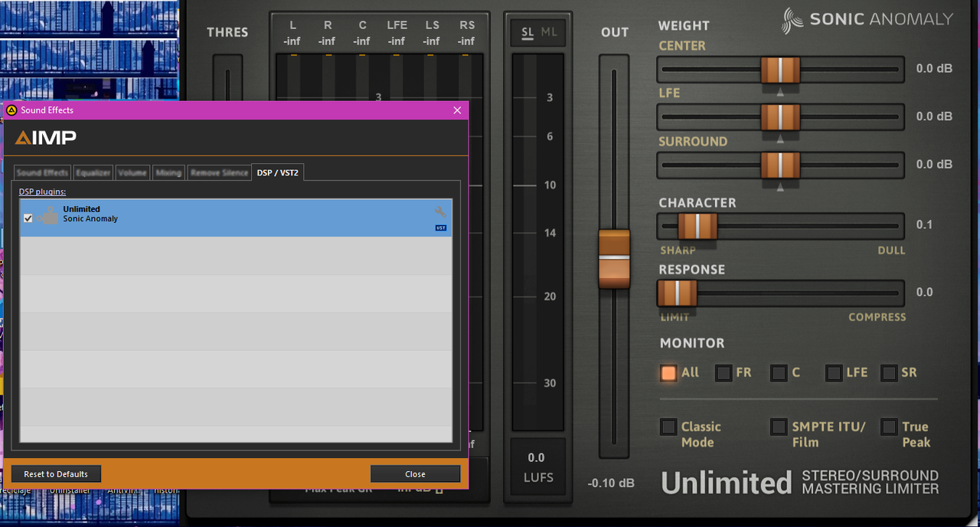
Task: Click the CHARACTER 0.1 value
Action: coord(925,224)
